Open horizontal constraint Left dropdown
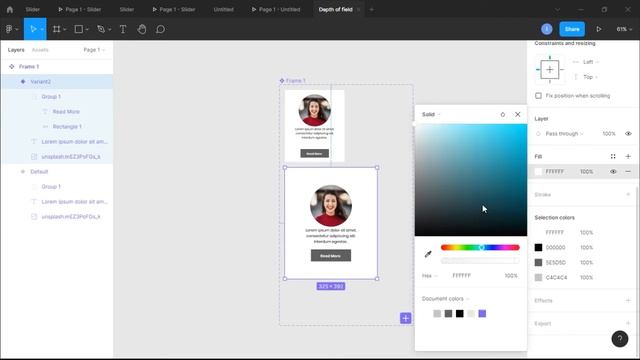This screenshot has height=360, width=640. point(590,62)
